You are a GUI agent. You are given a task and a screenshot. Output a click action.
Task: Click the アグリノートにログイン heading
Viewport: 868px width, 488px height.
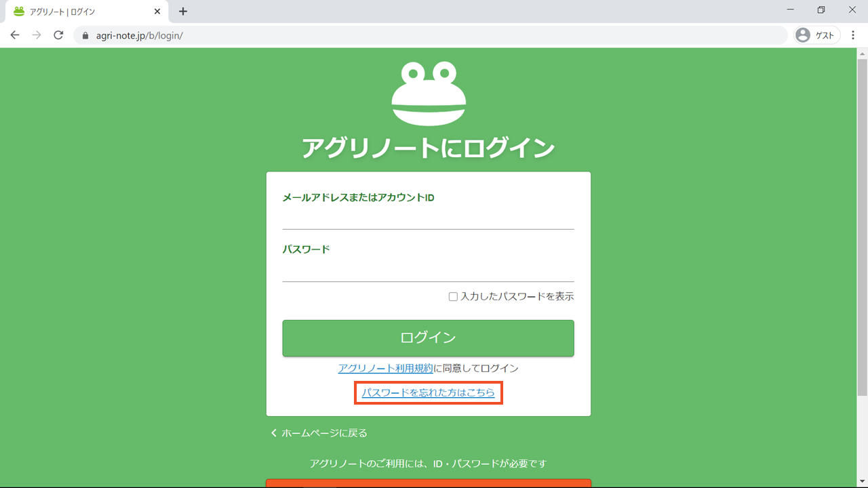pyautogui.click(x=428, y=148)
